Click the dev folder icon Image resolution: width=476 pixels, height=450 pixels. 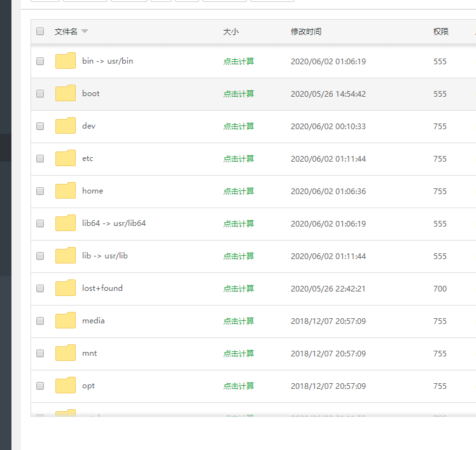click(66, 126)
